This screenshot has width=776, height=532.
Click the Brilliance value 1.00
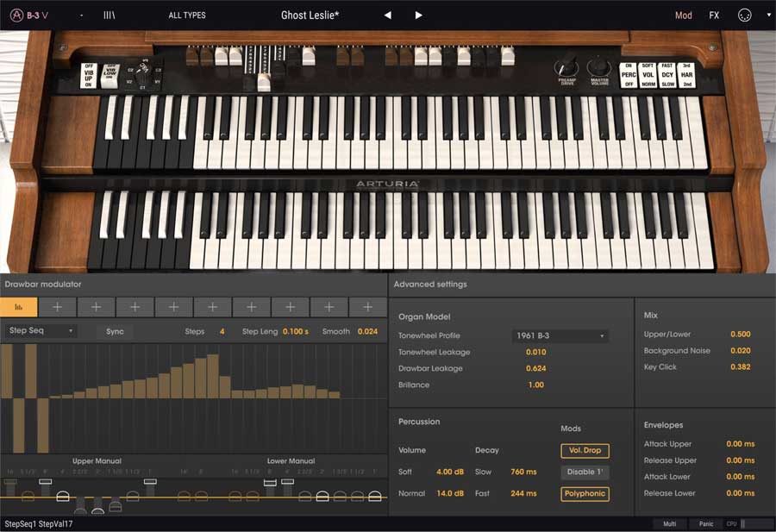pyautogui.click(x=536, y=385)
